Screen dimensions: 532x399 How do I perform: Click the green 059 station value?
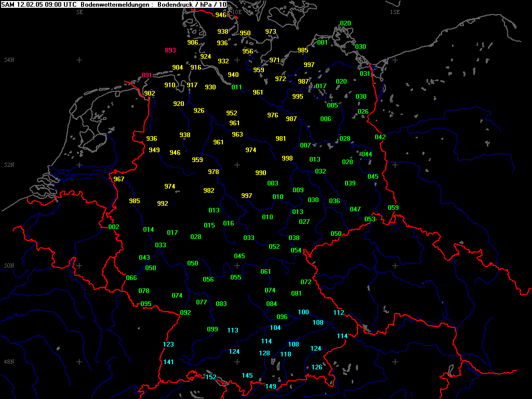(x=393, y=208)
